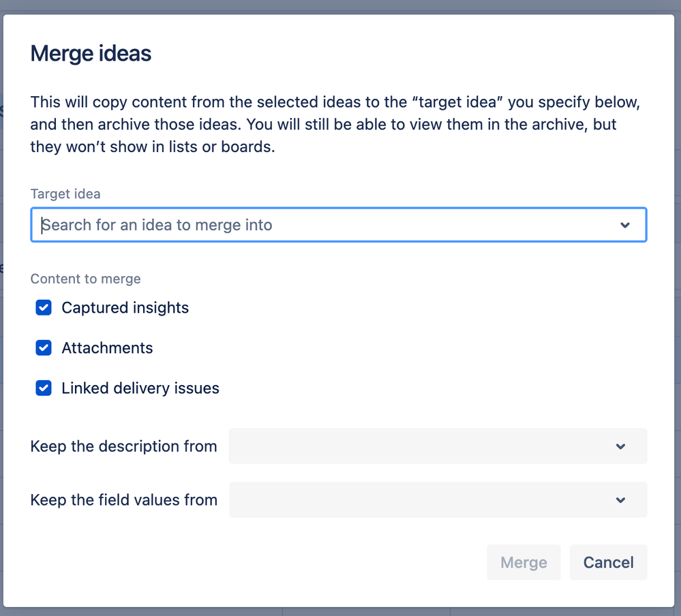Toggle the Attachments checkbox off
Screen dimensions: 681x616
44,348
